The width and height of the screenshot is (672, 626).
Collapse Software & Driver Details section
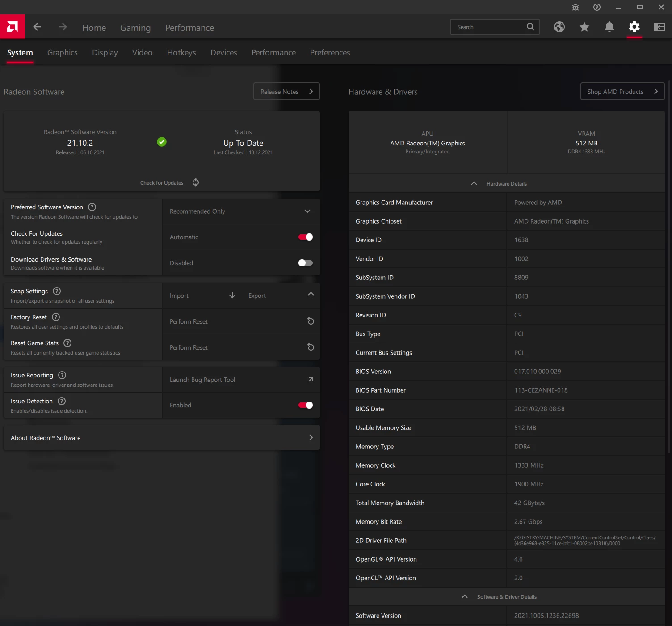pos(507,596)
